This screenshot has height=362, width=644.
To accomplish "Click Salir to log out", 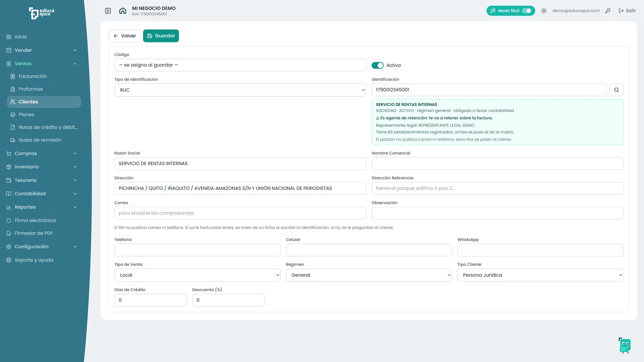I will point(627,11).
